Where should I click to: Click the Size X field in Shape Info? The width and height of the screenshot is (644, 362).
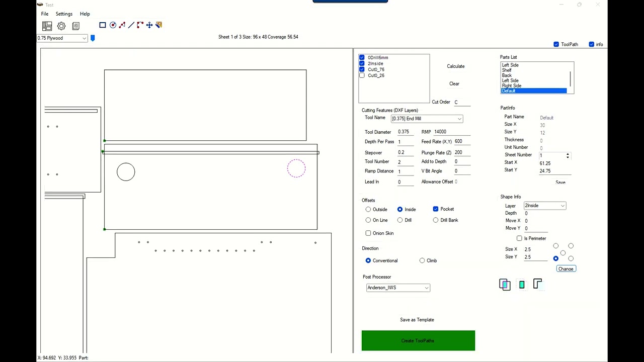pyautogui.click(x=535, y=249)
